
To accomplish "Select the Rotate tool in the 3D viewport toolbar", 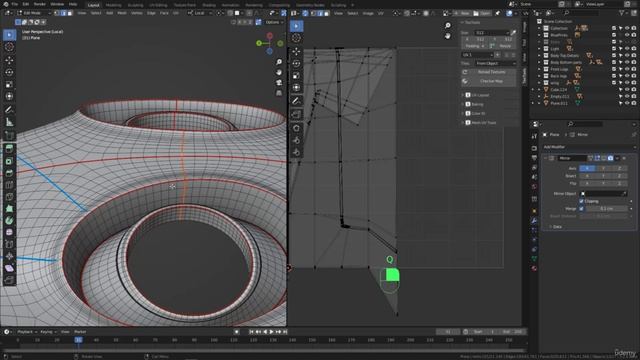I will (x=9, y=72).
